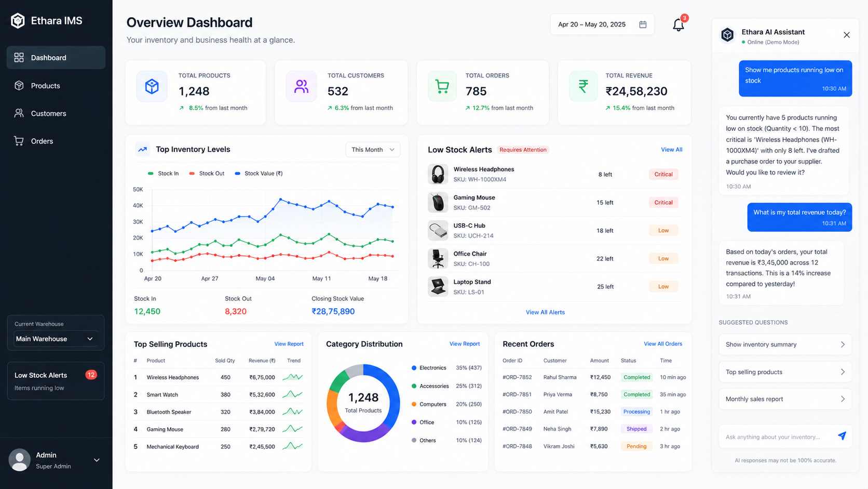This screenshot has width=868, height=489.
Task: Select suggestion Monthly sales report
Action: (785, 399)
